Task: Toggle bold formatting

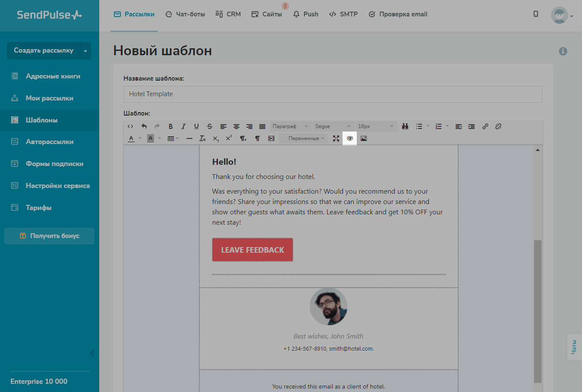Action: tap(170, 126)
